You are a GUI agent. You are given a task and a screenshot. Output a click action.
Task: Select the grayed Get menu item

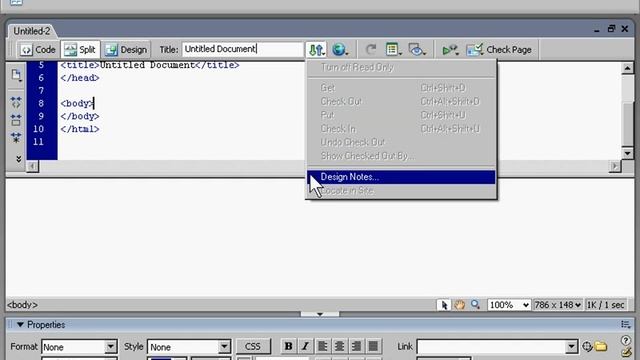(401, 88)
